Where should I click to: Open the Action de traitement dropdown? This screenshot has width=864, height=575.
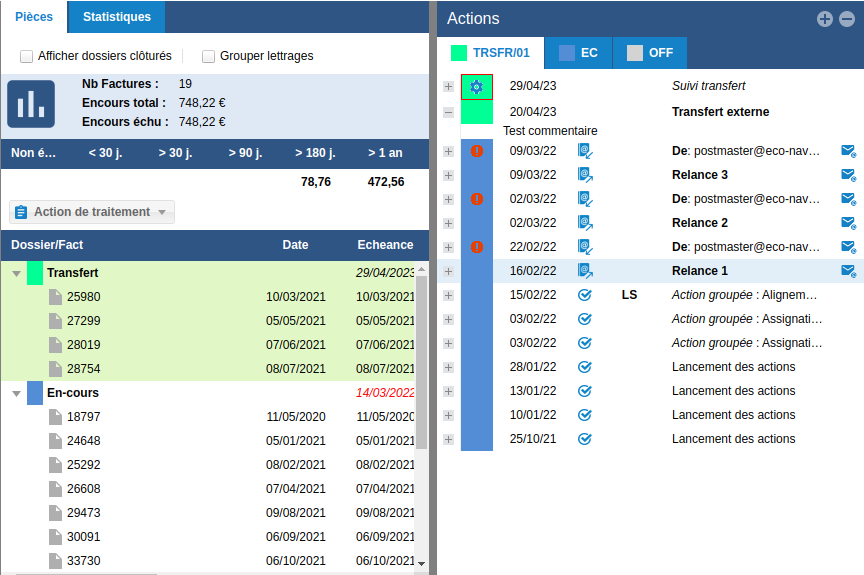tap(92, 212)
